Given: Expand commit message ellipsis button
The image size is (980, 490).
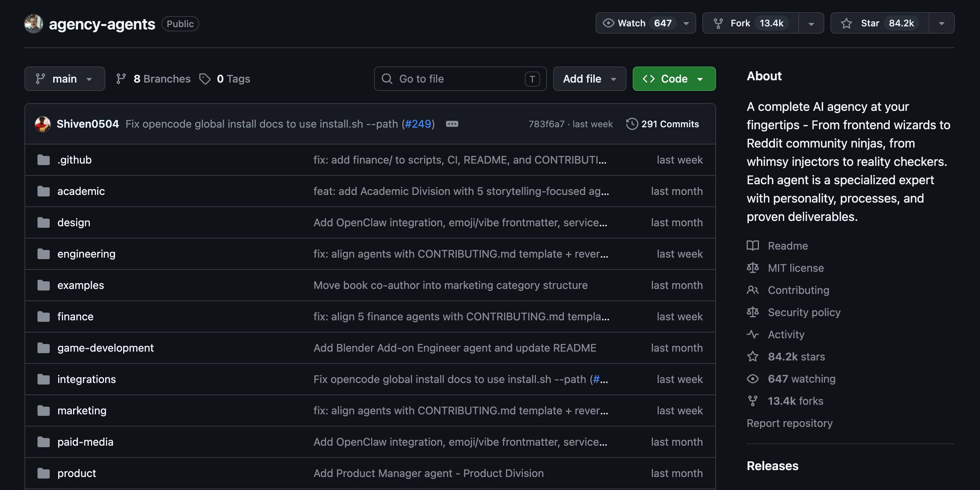Looking at the screenshot, I should click(452, 124).
